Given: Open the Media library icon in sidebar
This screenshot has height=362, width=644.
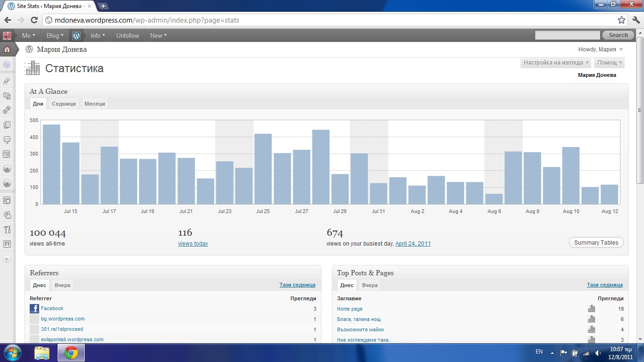Looking at the screenshot, I should (x=7, y=96).
